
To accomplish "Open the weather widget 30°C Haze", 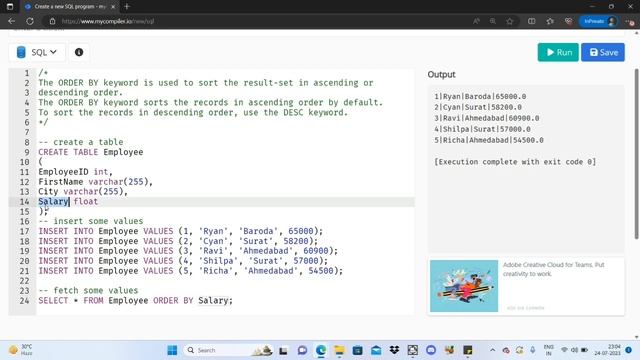I will click(21, 350).
